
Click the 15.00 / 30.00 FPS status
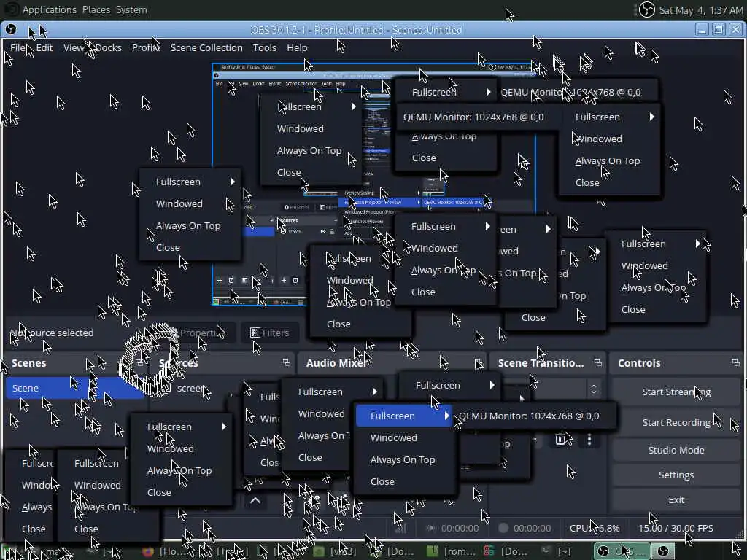pos(676,528)
